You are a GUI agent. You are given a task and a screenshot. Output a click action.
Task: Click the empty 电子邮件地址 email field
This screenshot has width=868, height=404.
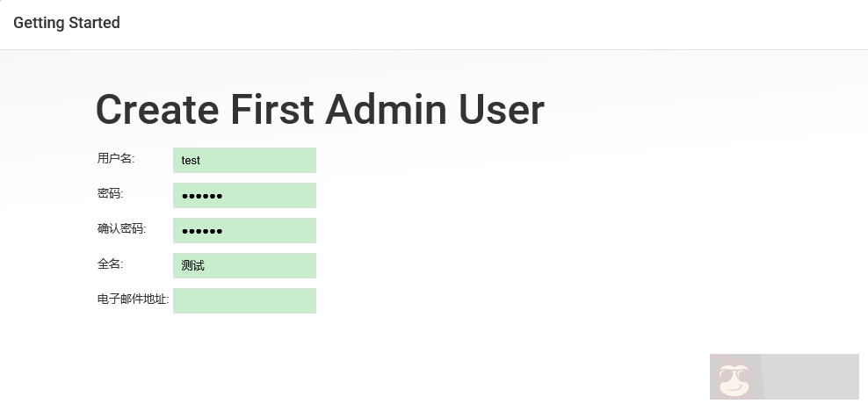tap(244, 300)
